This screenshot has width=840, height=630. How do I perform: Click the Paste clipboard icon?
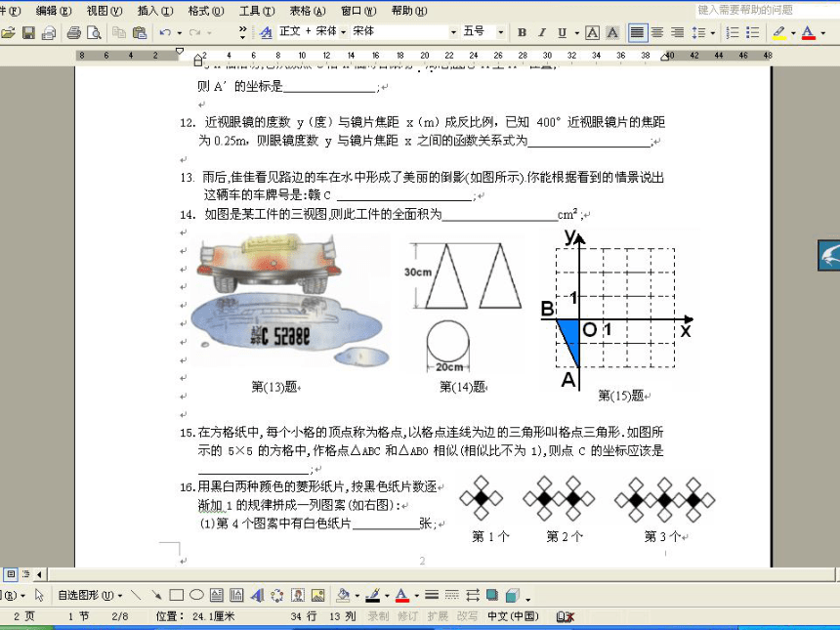pyautogui.click(x=140, y=33)
